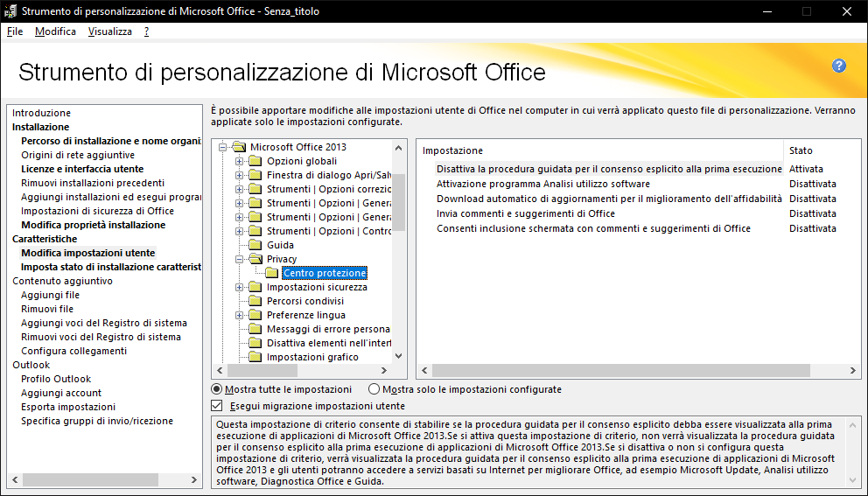Select Disattiva la procedura guidata setting row
The image size is (868, 496).
point(609,169)
